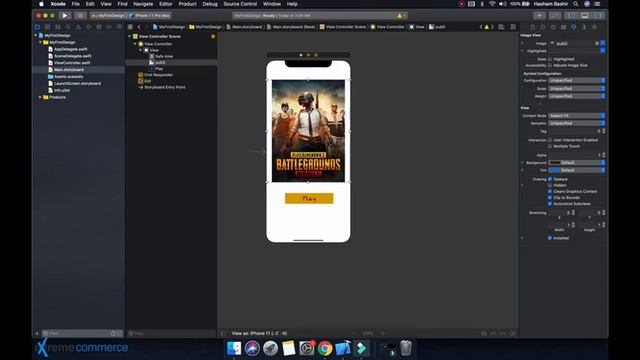Go back with the jump bar back arrow
This screenshot has width=640, height=360.
(x=139, y=27)
